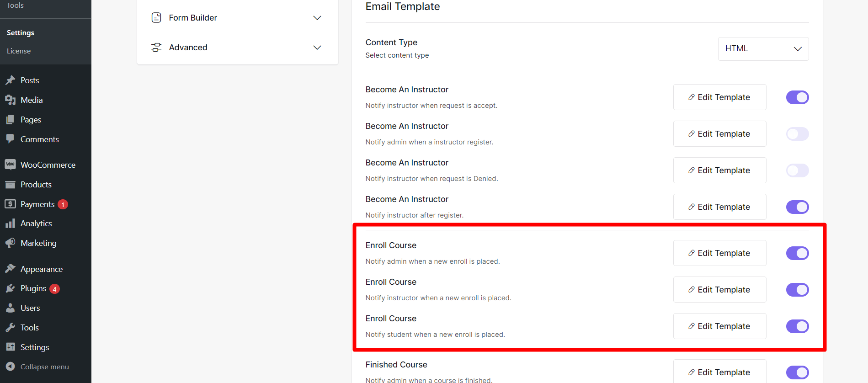868x383 pixels.
Task: Select the Marketing megaphone icon
Action: 11,243
